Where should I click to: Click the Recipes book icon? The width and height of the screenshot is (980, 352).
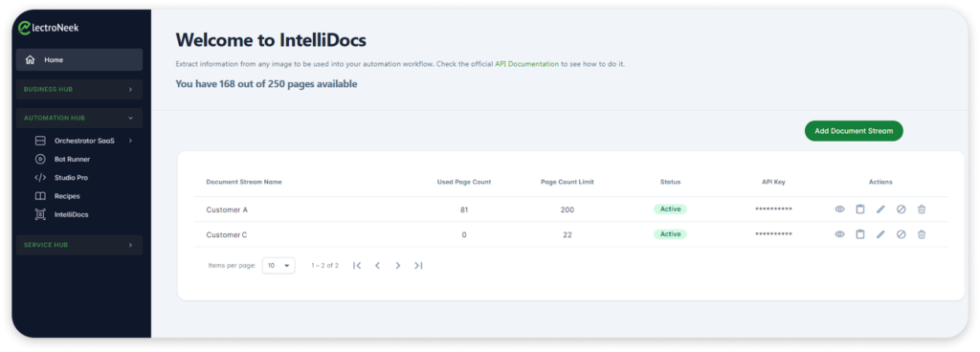tap(40, 196)
